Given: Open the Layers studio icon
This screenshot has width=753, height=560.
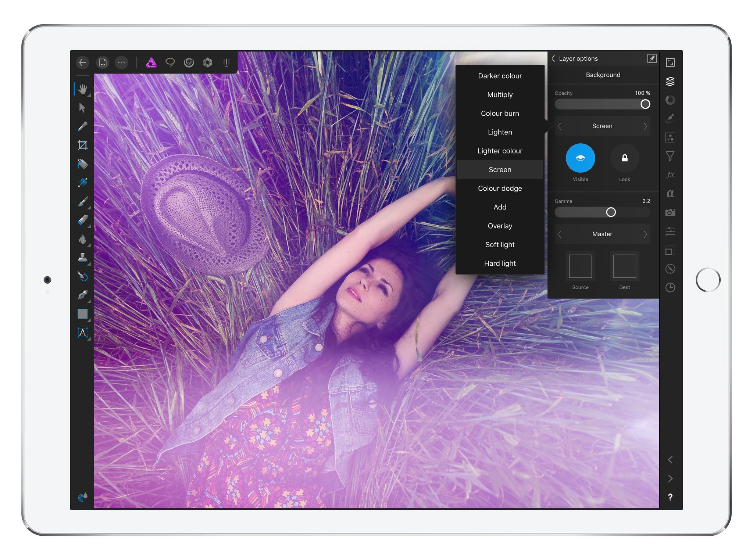Looking at the screenshot, I should (x=670, y=81).
